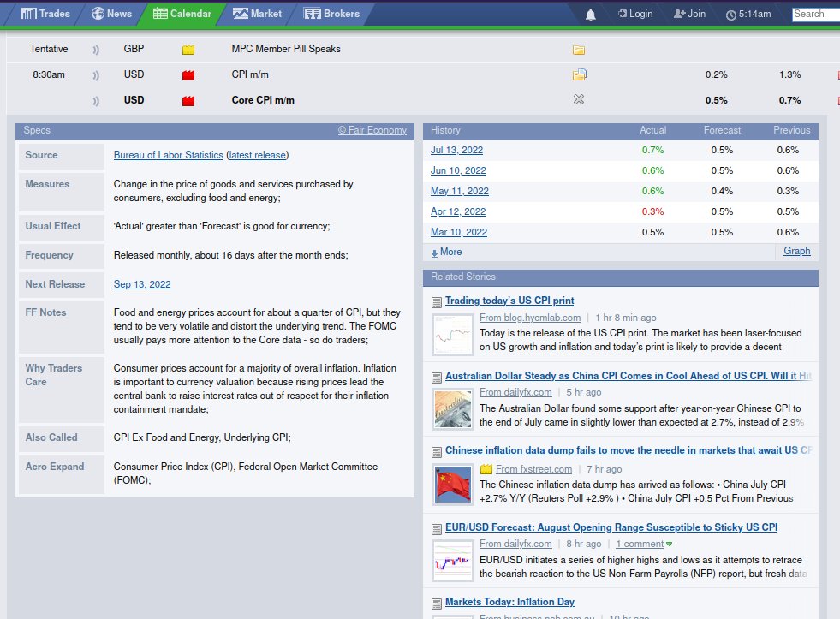Open Jun 10, 2022 history entry
The width and height of the screenshot is (840, 619).
[x=458, y=171]
